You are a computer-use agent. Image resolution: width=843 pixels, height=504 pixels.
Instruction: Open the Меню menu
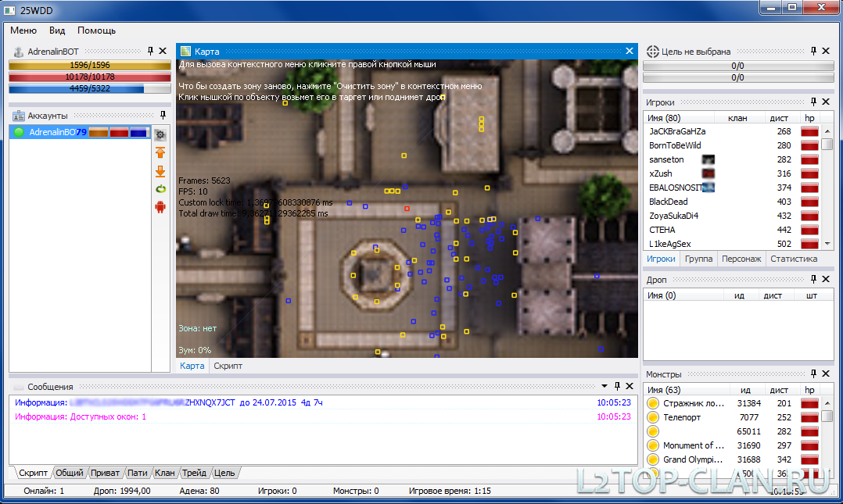pyautogui.click(x=23, y=30)
